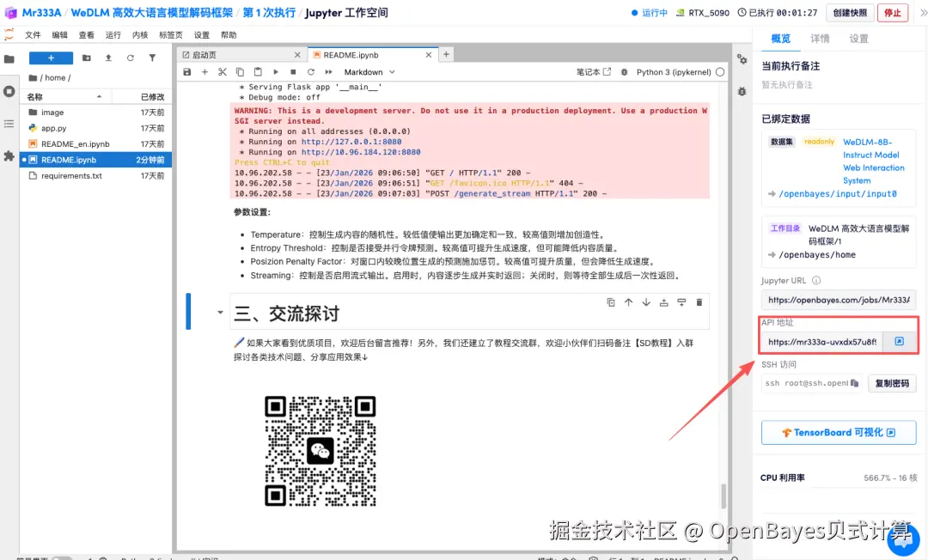Insert a cell above the selected cell

[x=664, y=302]
